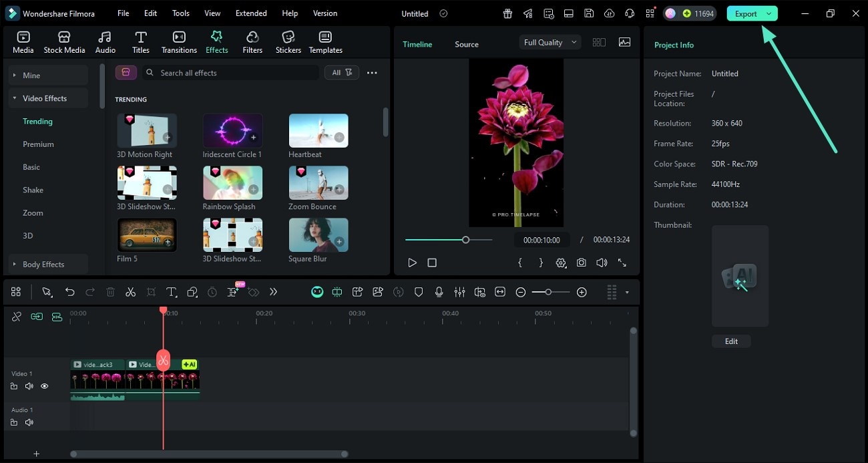Image resolution: width=868 pixels, height=463 pixels.
Task: Open the Stickers panel
Action: 288,42
